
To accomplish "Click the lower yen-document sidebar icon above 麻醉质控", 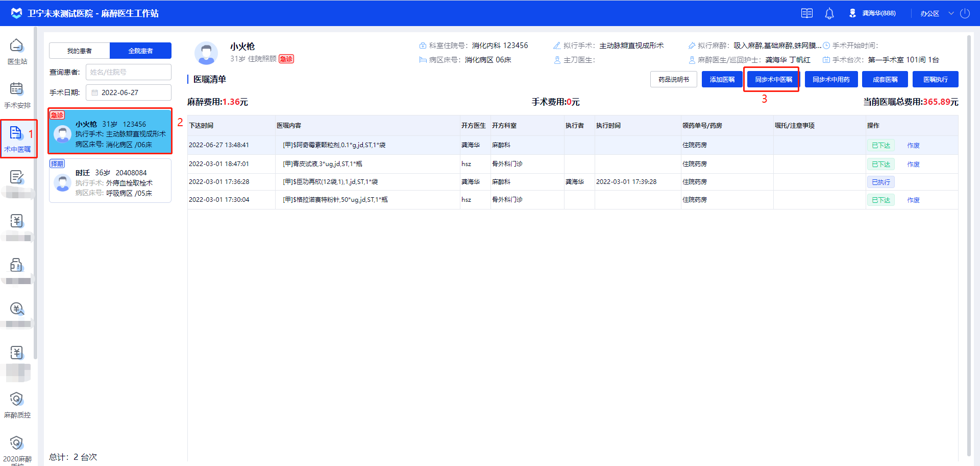I will click(17, 353).
